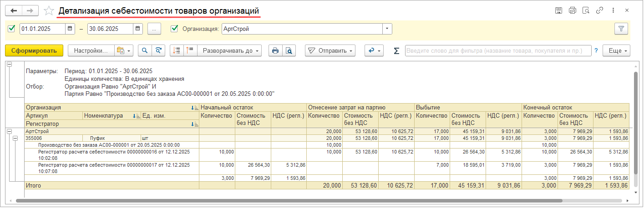644x208 pixels.
Task: Open print preview icon
Action: pos(289,51)
